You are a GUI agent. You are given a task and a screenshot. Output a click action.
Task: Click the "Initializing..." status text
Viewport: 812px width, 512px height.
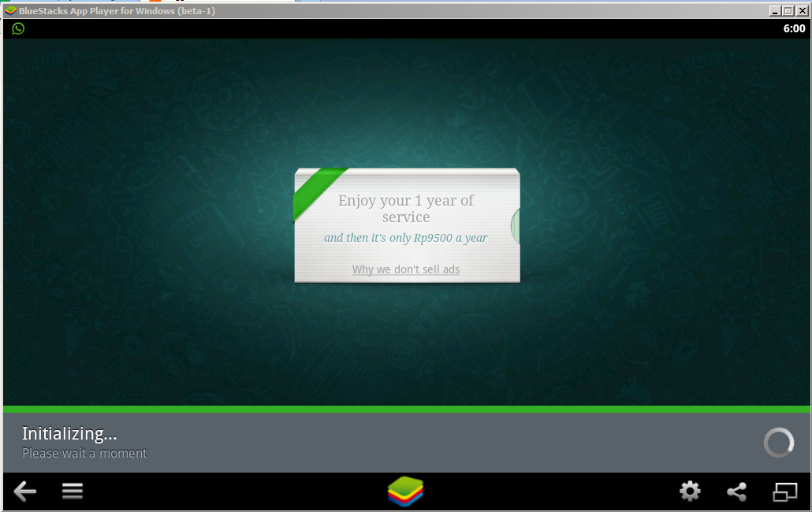tap(69, 433)
